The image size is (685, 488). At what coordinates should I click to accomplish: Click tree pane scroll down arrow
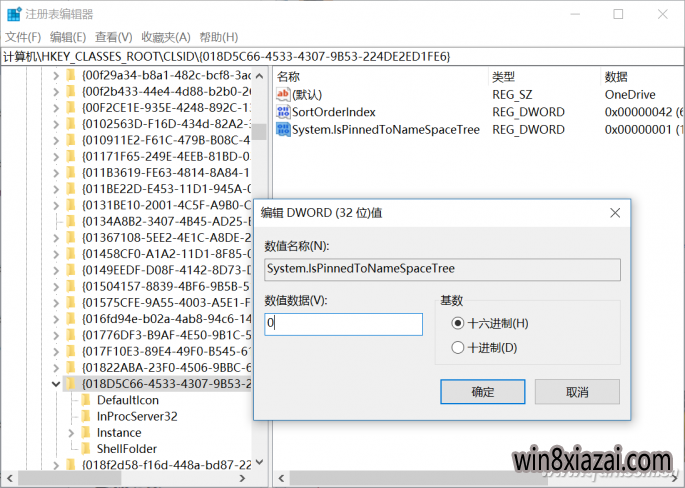[259, 462]
